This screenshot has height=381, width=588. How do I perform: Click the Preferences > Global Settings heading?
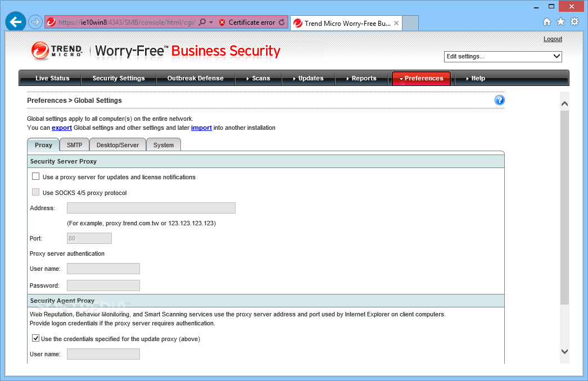tap(74, 101)
